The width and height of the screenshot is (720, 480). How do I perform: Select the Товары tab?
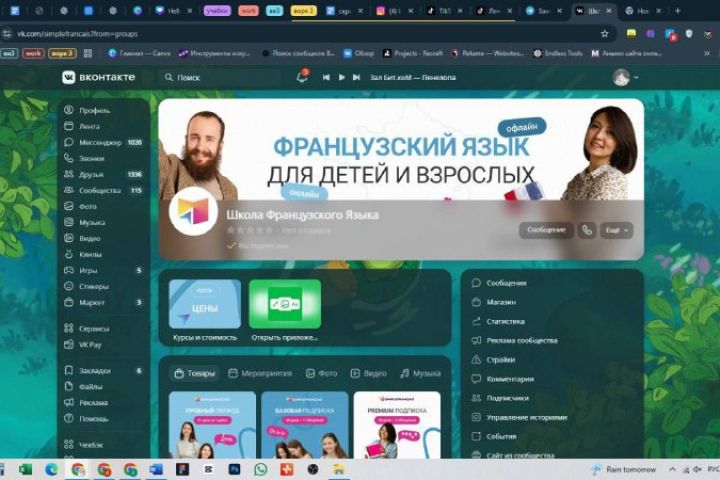tap(195, 373)
